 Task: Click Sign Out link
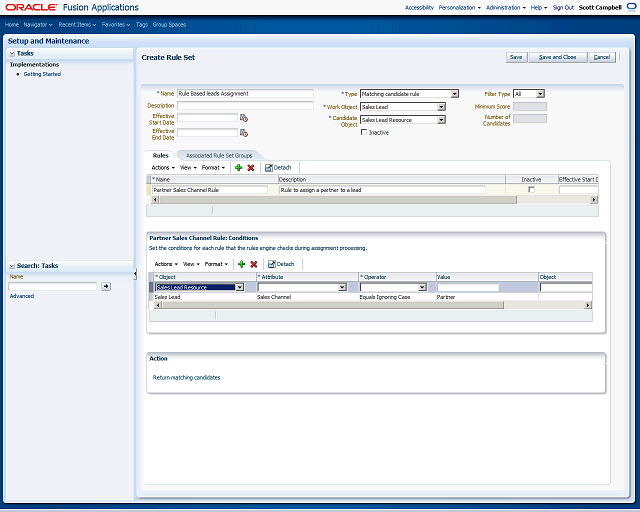pyautogui.click(x=563, y=7)
